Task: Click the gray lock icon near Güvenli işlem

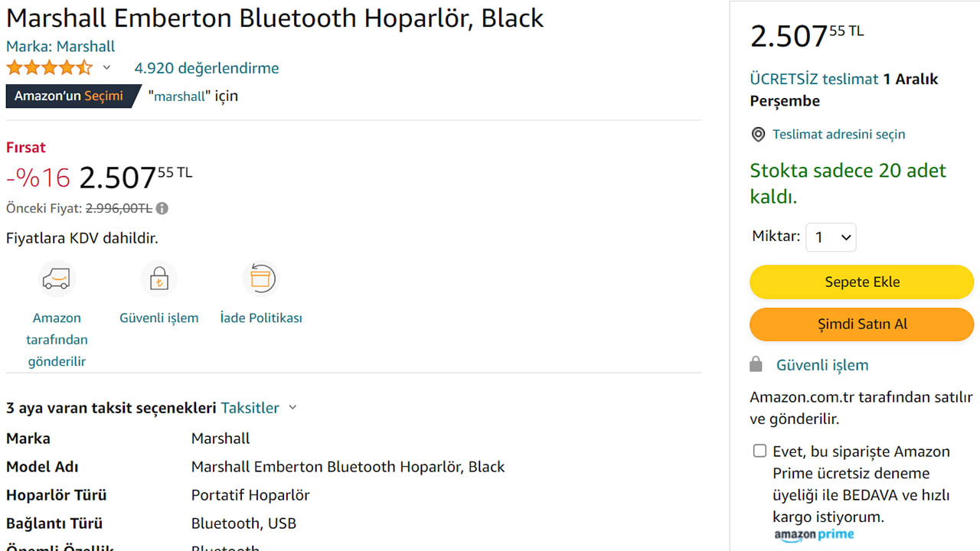Action: coord(756,365)
